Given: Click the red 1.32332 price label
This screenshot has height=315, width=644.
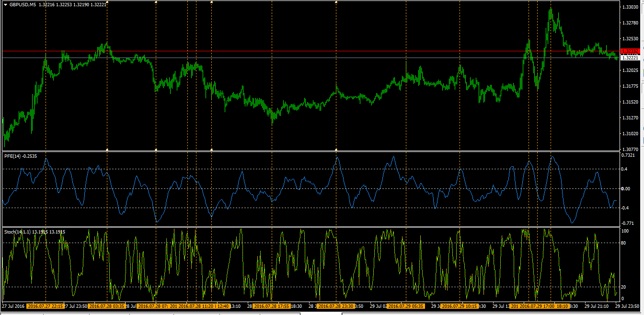Looking at the screenshot, I should pos(629,51).
